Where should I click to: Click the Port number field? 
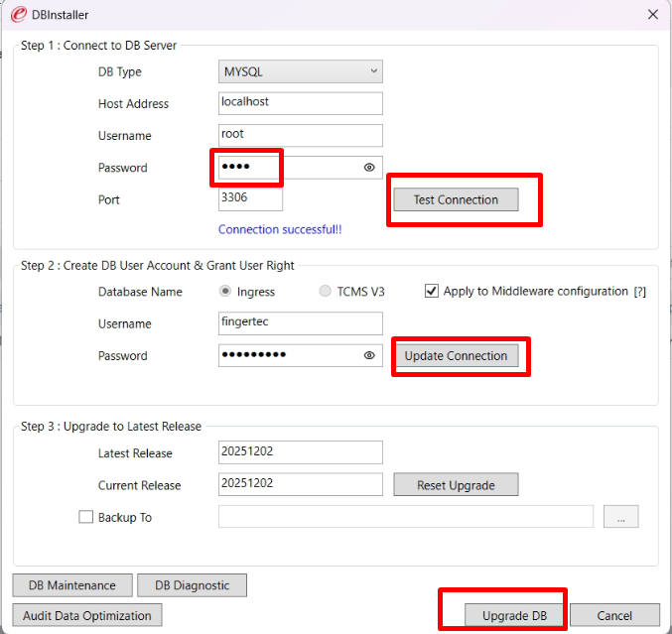click(250, 199)
